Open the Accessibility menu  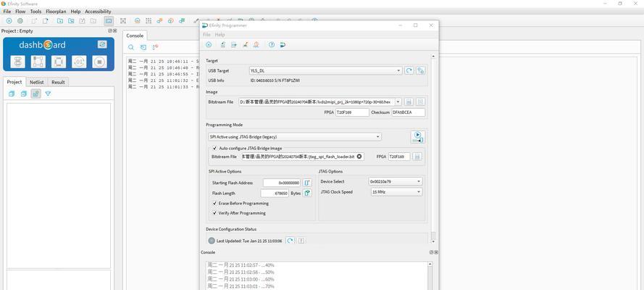(98, 12)
